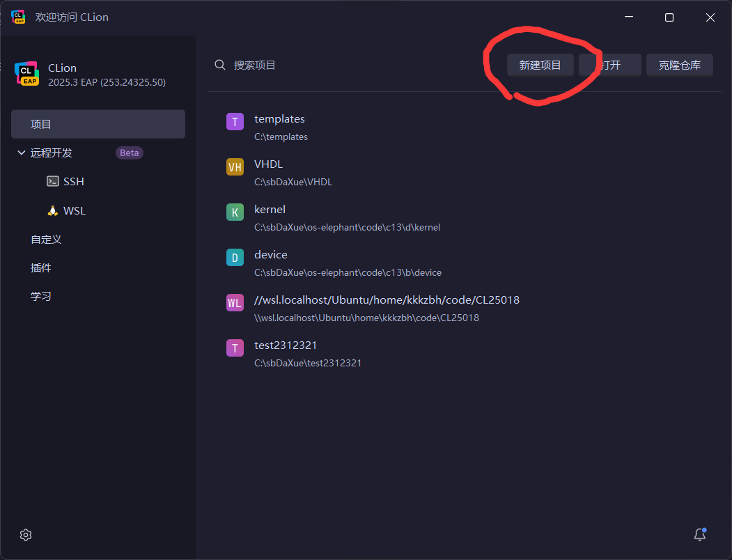Screen dimensions: 732x560
Task: Click the teal device project icon
Action: tap(235, 258)
